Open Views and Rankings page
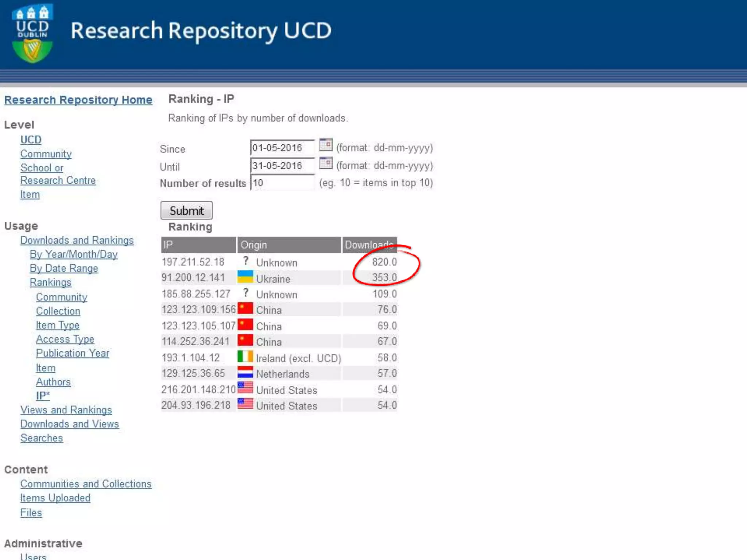The width and height of the screenshot is (747, 560). [x=66, y=410]
